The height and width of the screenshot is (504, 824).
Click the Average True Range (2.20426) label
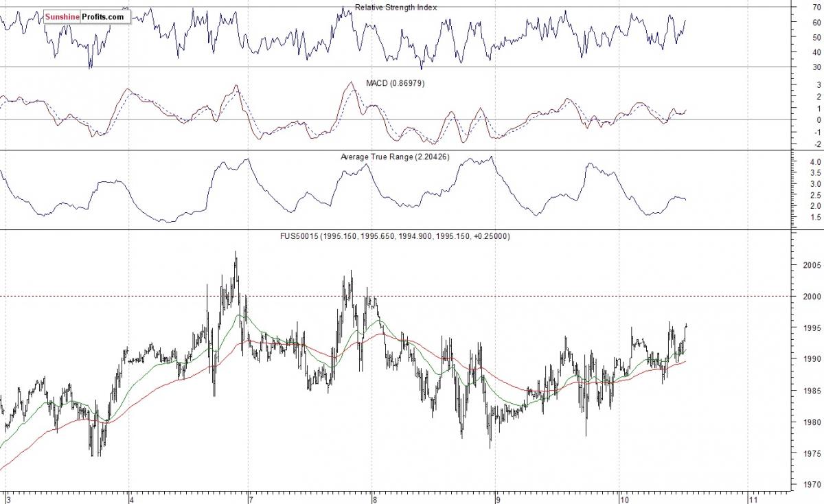[395, 157]
